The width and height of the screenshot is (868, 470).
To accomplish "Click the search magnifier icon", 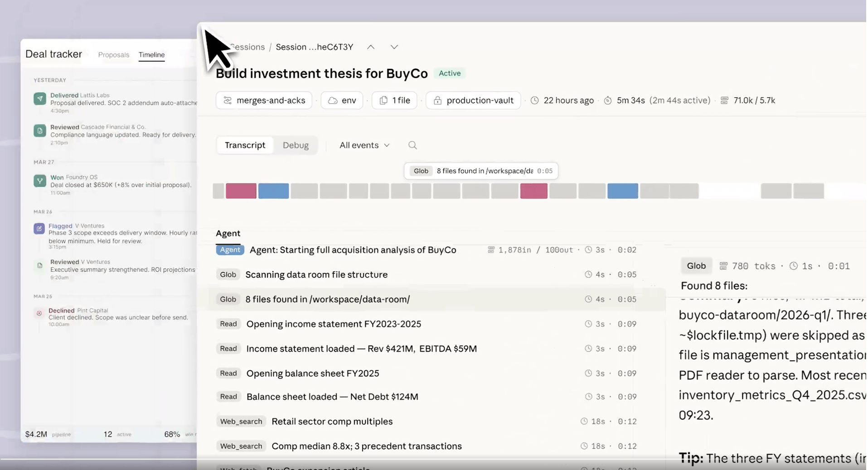I will coord(412,145).
